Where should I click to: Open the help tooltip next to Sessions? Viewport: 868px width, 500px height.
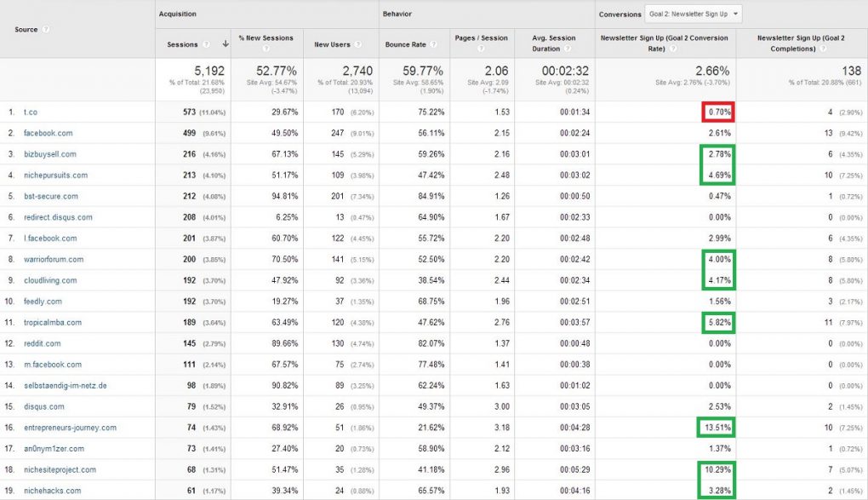point(206,44)
